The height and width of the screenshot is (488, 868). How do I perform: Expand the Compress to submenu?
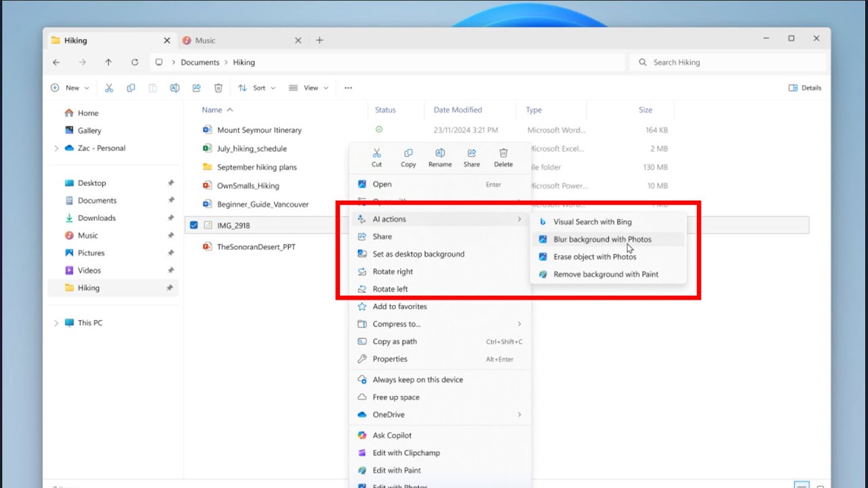tap(439, 324)
